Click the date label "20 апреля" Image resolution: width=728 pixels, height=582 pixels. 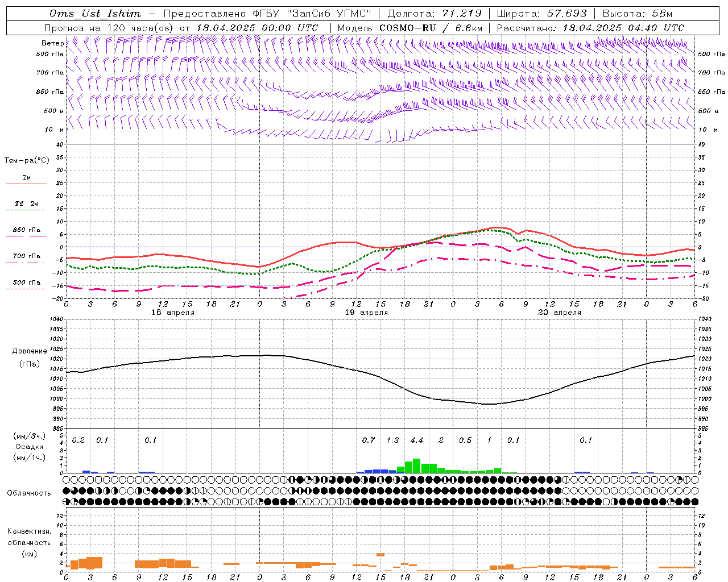click(560, 313)
